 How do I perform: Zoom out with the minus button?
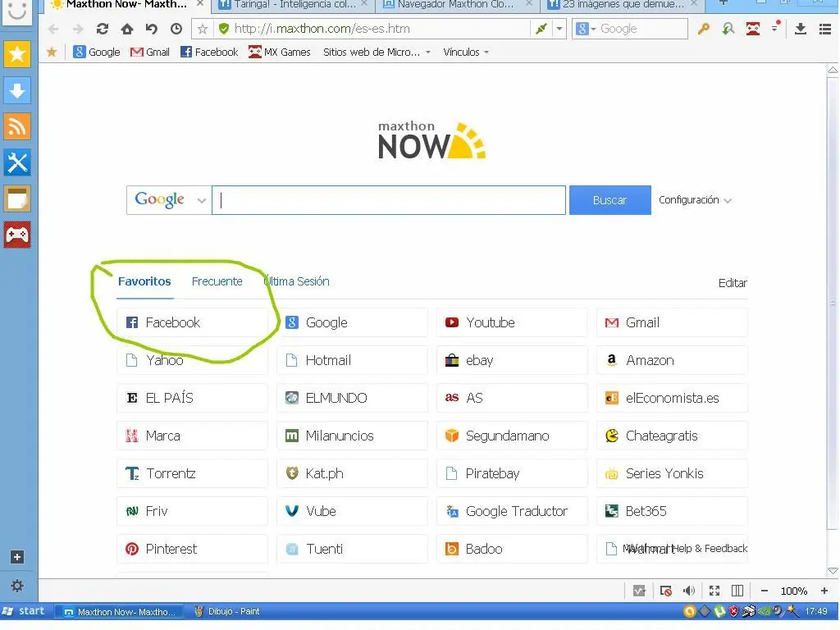click(765, 591)
